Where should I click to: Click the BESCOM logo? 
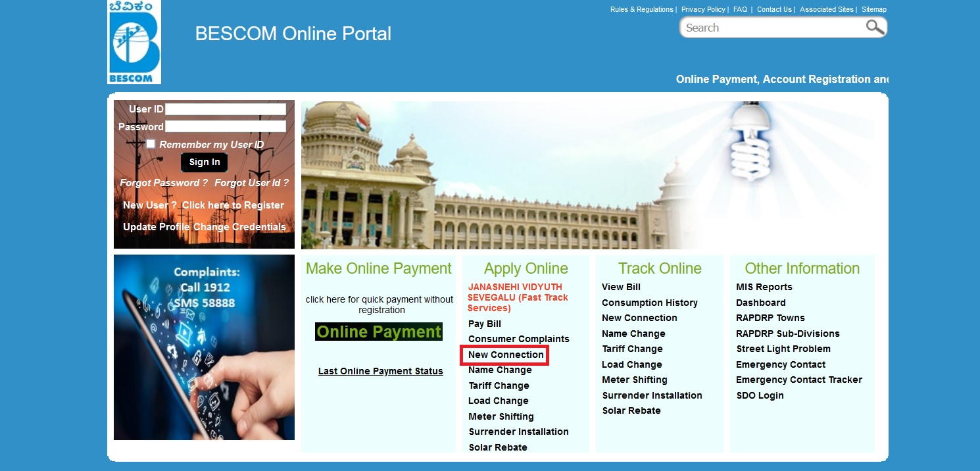click(x=133, y=42)
